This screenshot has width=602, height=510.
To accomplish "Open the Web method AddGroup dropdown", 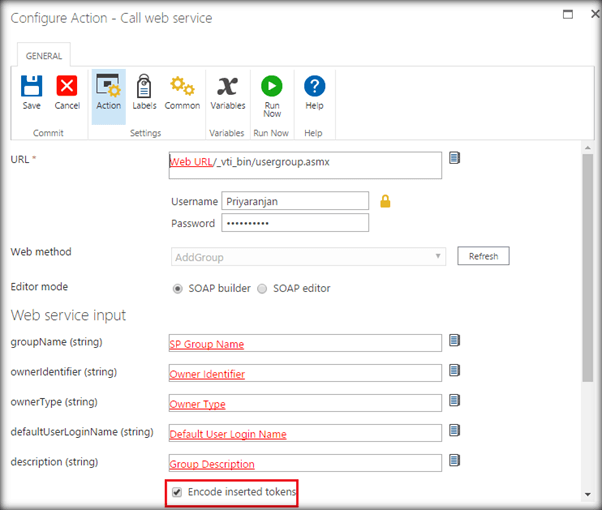I will 308,257.
